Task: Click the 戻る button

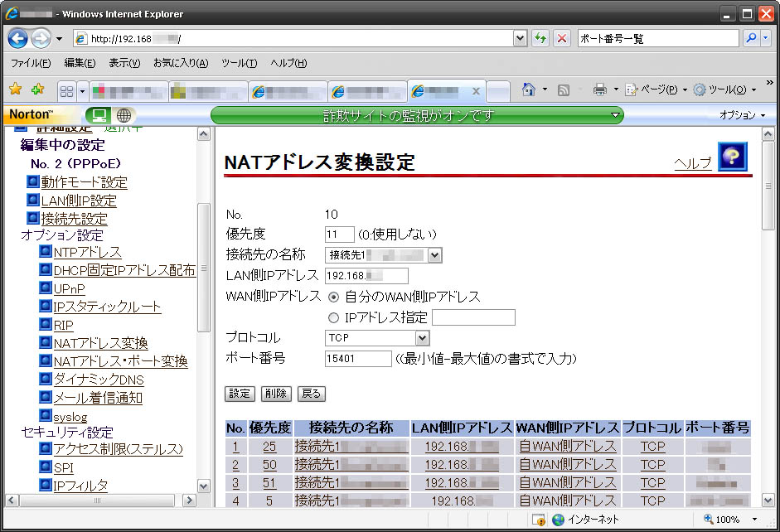Action: click(312, 394)
